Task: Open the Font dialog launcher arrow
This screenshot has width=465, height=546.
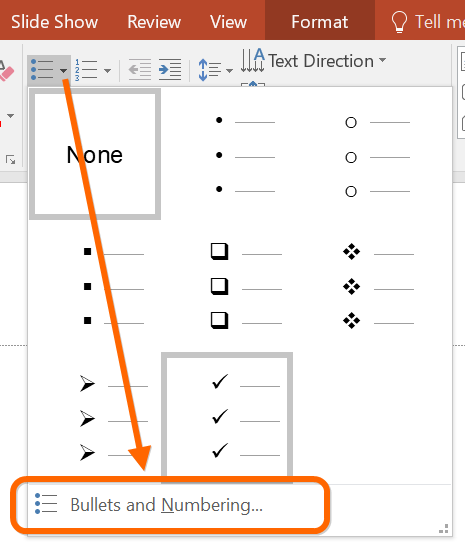Action: pyautogui.click(x=10, y=160)
